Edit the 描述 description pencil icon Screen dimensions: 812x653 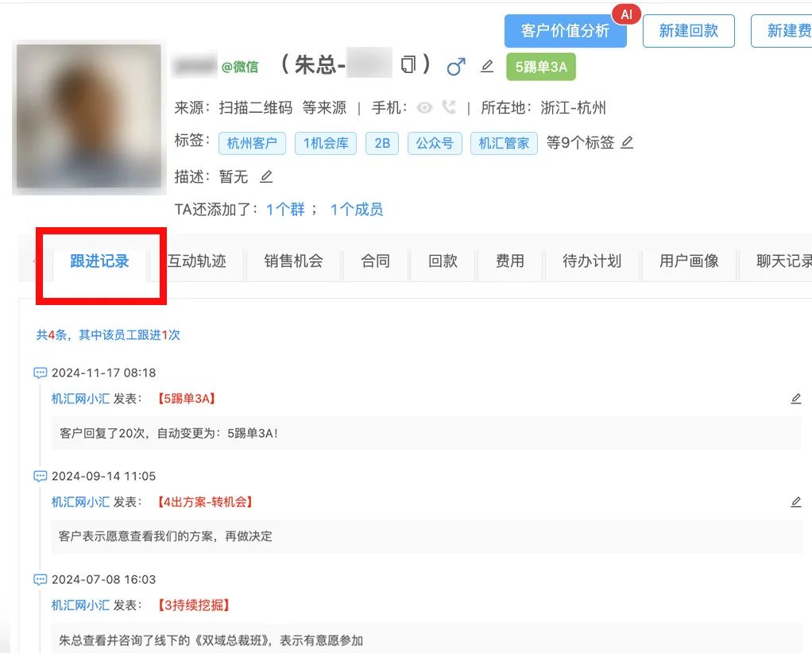(266, 176)
